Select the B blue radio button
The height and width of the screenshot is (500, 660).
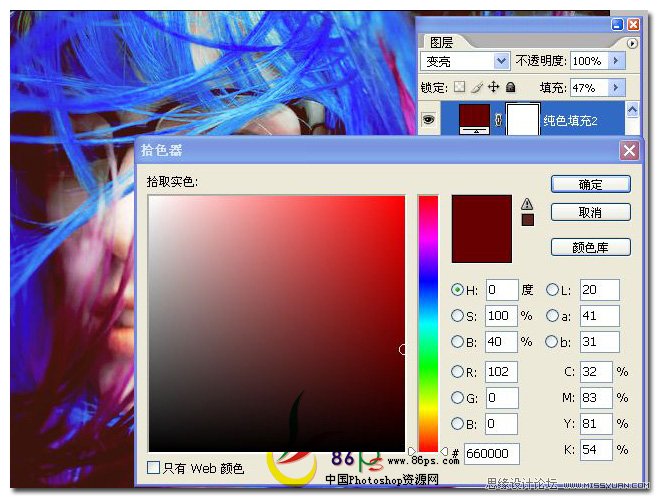click(457, 423)
